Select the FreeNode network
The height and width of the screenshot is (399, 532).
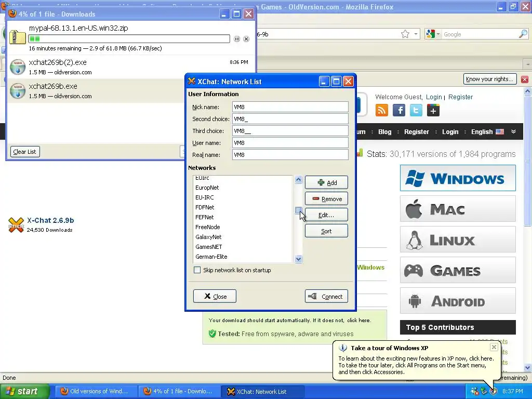pos(243,227)
